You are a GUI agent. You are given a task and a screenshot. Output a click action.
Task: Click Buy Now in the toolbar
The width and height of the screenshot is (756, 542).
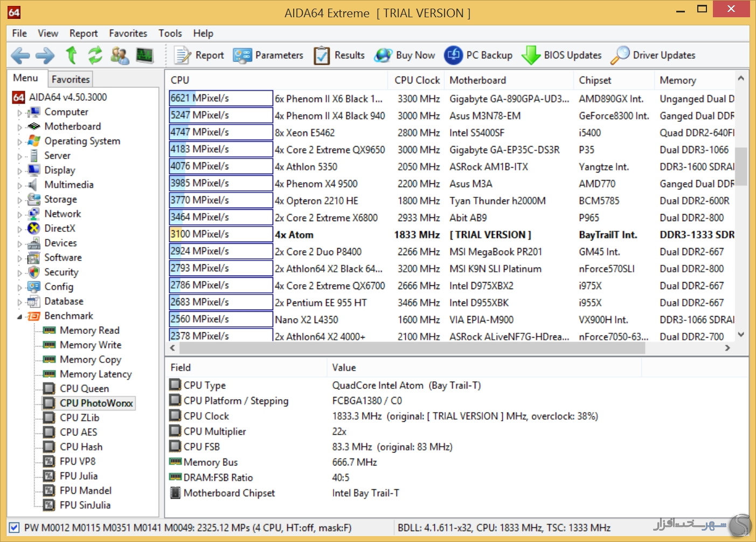(x=405, y=55)
